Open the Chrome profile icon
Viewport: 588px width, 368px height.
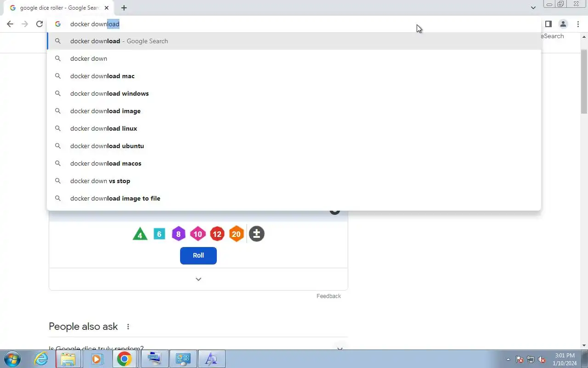(x=563, y=24)
